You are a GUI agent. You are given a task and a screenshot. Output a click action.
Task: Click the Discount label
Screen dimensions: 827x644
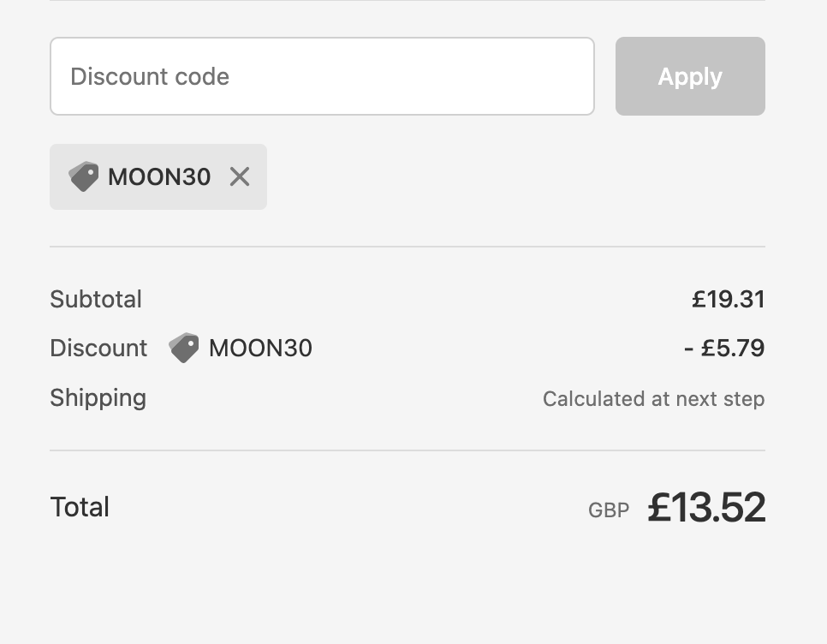tap(98, 348)
